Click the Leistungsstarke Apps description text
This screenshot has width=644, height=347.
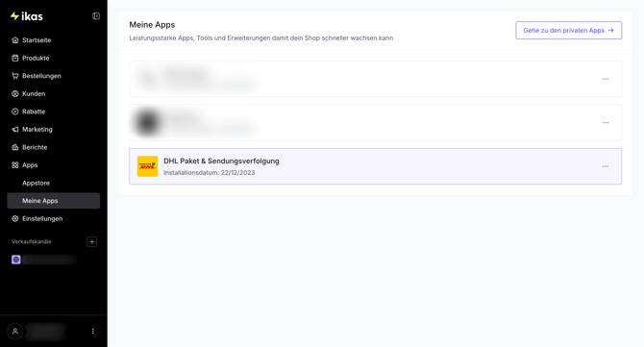pyautogui.click(x=261, y=37)
